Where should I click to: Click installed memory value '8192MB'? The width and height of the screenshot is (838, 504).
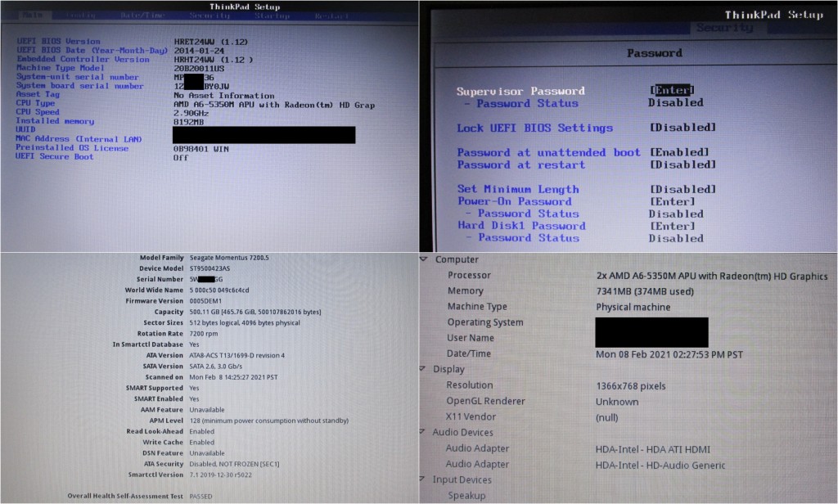click(189, 122)
